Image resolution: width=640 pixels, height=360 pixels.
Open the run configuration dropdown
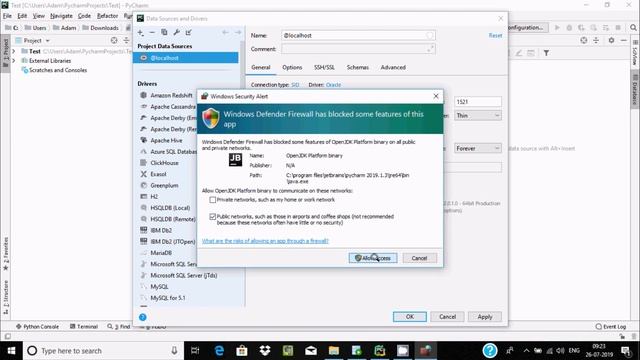click(x=526, y=28)
